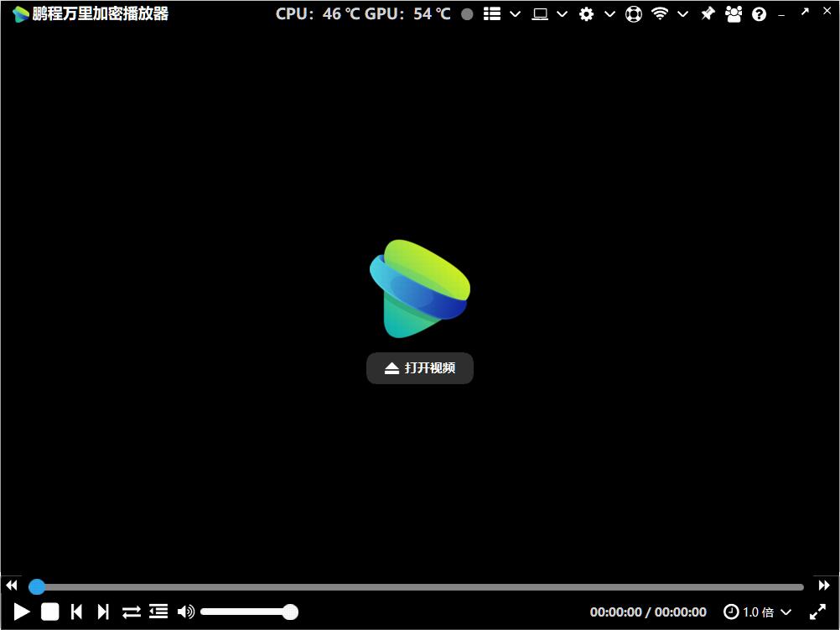Toggle the loop repeat mode
Image resolution: width=840 pixels, height=630 pixels.
132,612
